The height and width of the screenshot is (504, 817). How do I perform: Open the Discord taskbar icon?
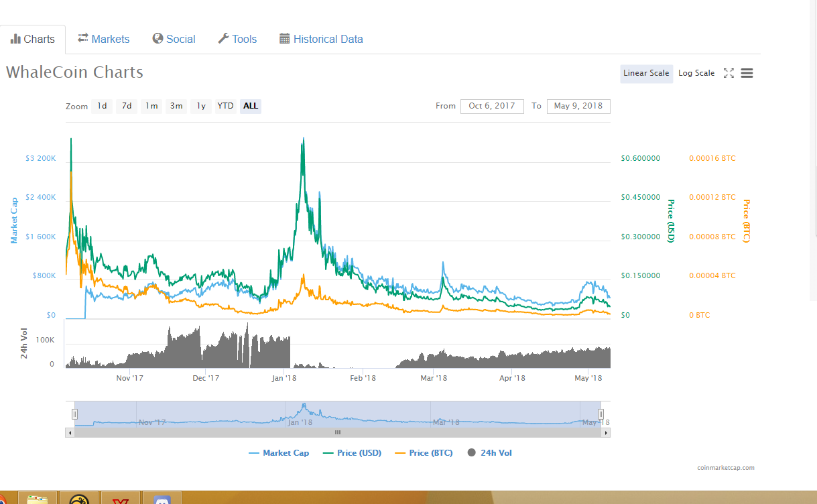[x=162, y=499]
